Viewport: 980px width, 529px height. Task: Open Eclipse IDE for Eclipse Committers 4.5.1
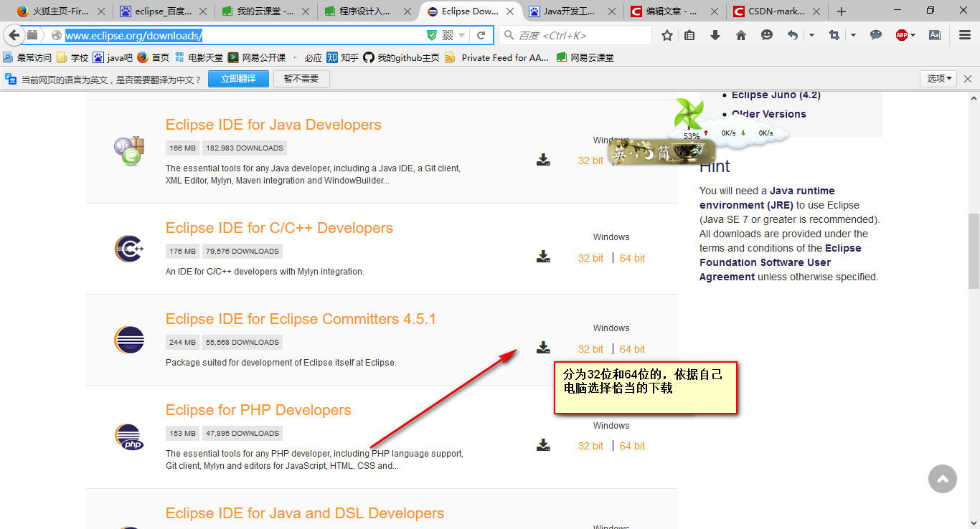tap(301, 319)
